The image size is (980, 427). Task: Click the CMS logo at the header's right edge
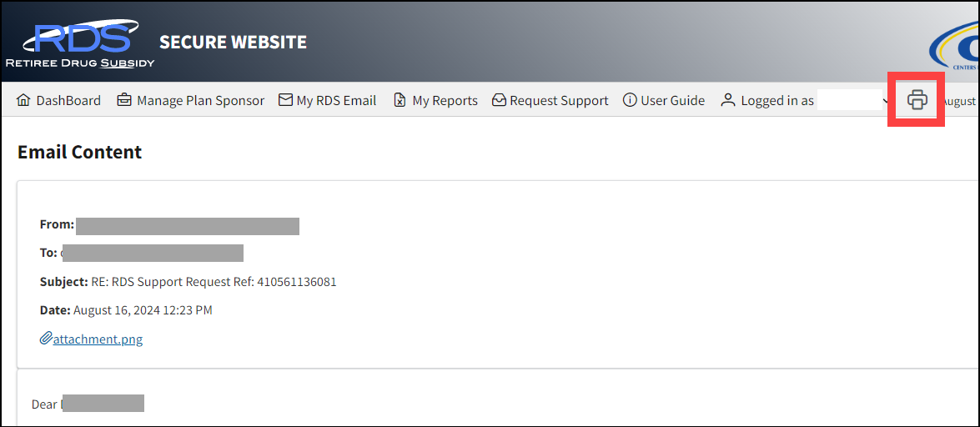957,54
